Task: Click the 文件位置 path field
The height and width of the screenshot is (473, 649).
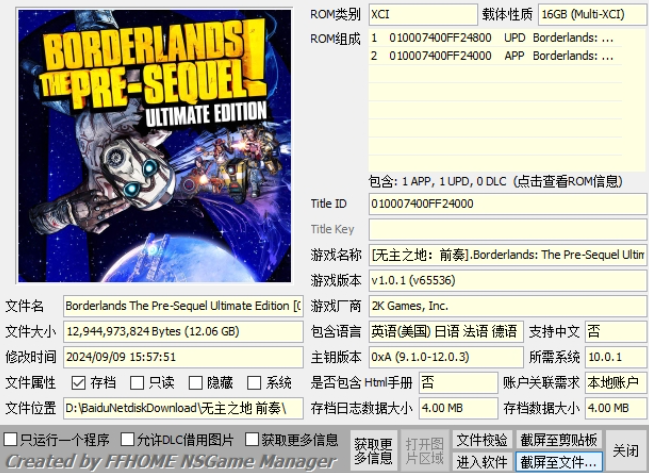Action: pos(183,408)
